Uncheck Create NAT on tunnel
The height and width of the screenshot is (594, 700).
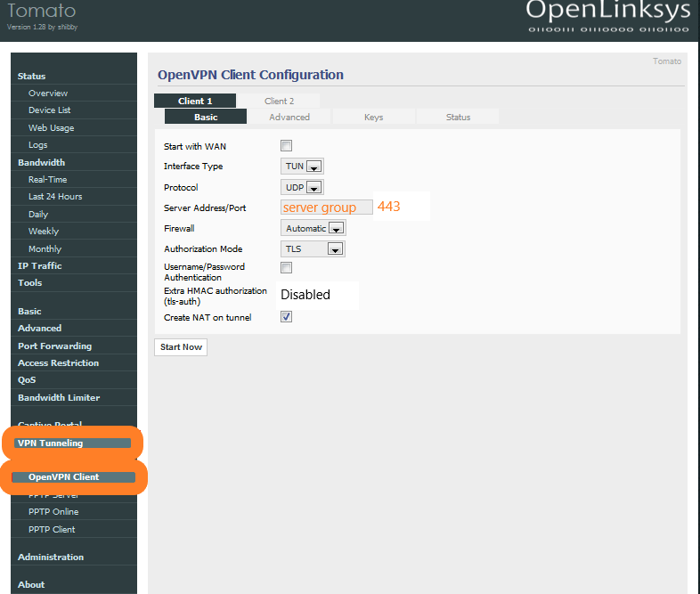(x=286, y=317)
